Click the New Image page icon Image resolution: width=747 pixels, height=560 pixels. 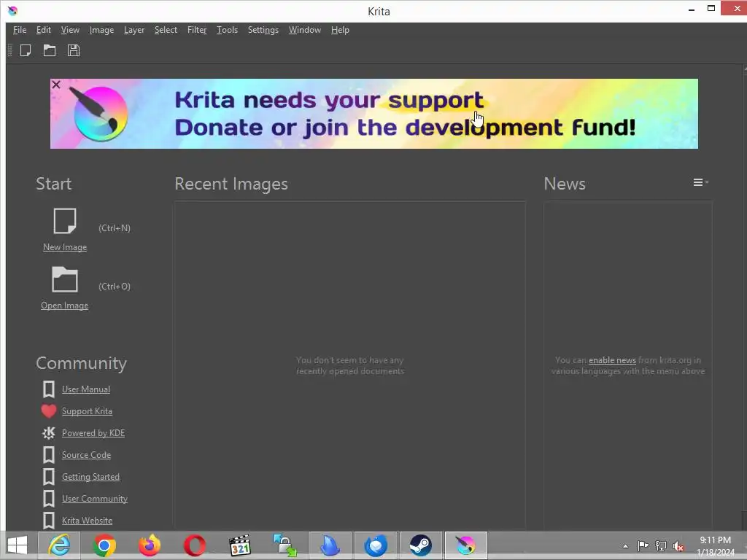65,221
